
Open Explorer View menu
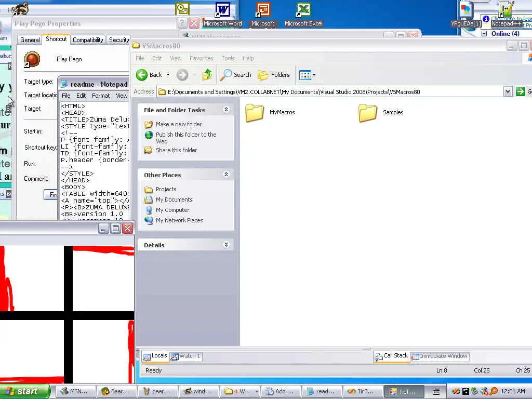coord(176,58)
